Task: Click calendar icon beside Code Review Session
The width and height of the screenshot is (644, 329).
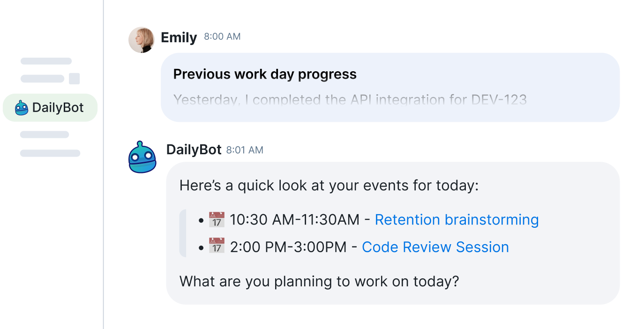Action: [217, 247]
